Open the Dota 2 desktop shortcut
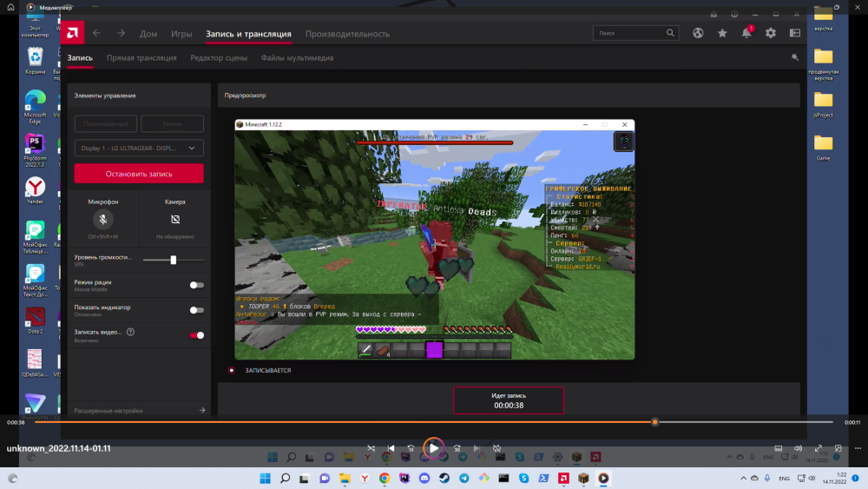 click(x=35, y=321)
